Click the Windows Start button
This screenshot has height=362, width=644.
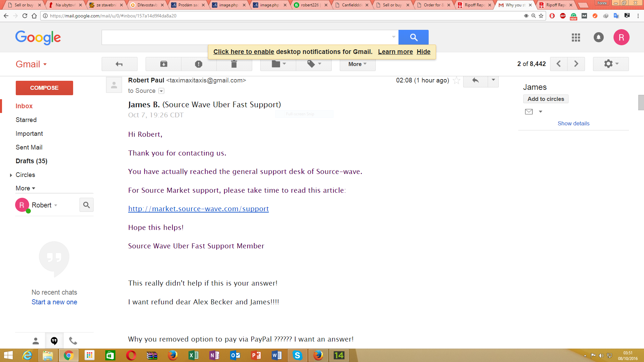(8, 355)
